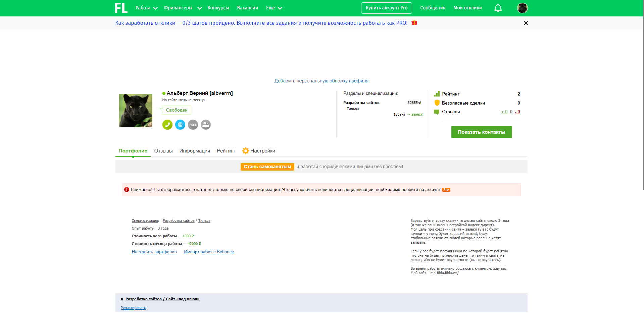
Task: Click the blue email @ icon
Action: click(x=180, y=125)
